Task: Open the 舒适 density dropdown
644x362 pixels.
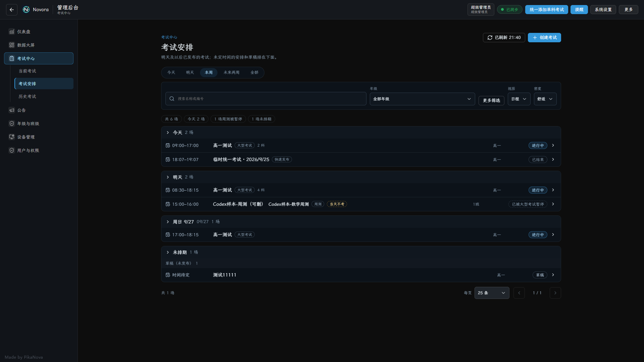Action: click(x=545, y=99)
